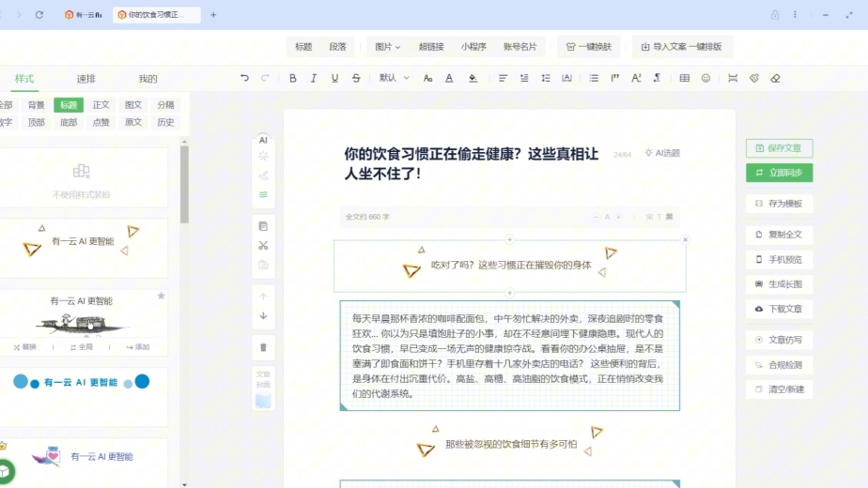Click the 保存文章 button

click(x=779, y=148)
